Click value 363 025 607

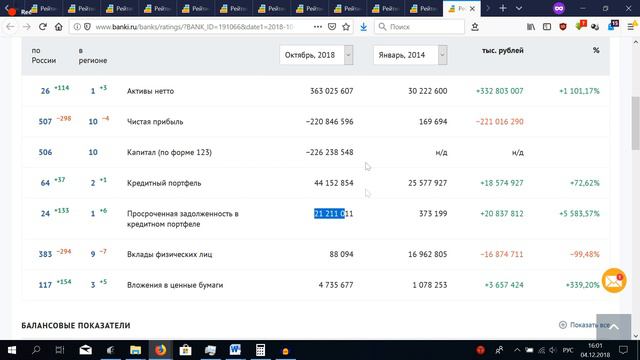[x=331, y=91]
